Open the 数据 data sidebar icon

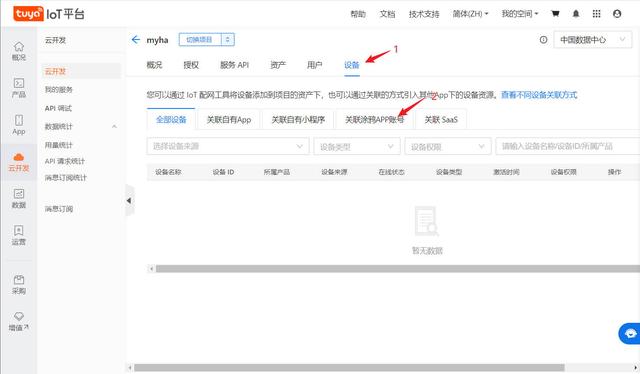point(19,198)
